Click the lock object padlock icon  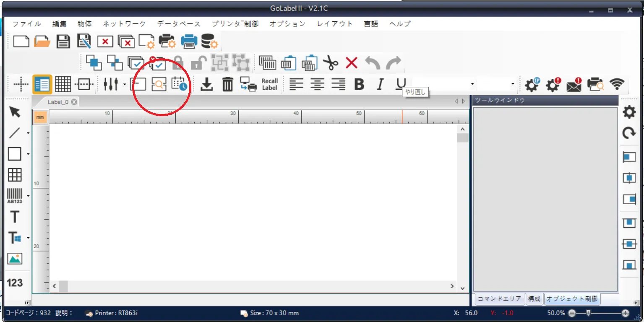(x=178, y=63)
